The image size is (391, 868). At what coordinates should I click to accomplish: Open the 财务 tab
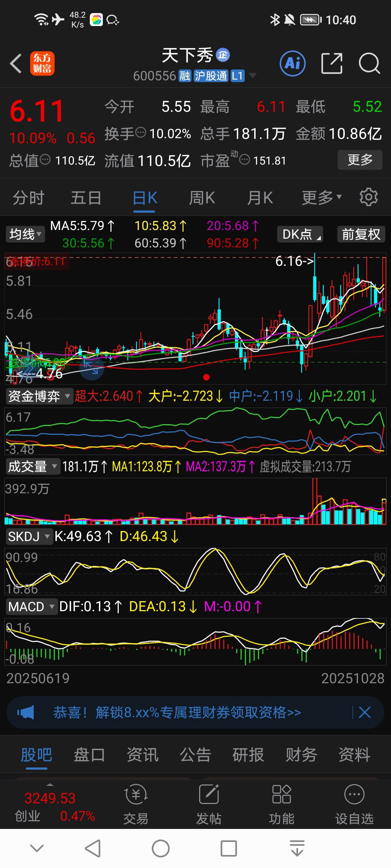pos(301,755)
